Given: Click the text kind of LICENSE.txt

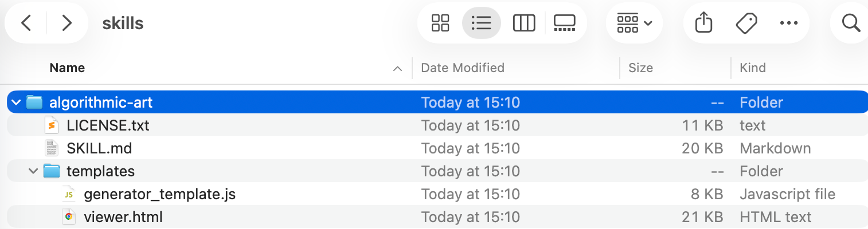Looking at the screenshot, I should [x=753, y=125].
